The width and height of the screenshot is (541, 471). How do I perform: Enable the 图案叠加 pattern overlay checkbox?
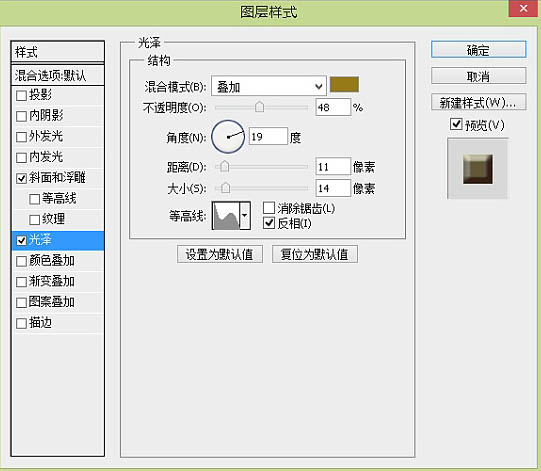pos(21,302)
